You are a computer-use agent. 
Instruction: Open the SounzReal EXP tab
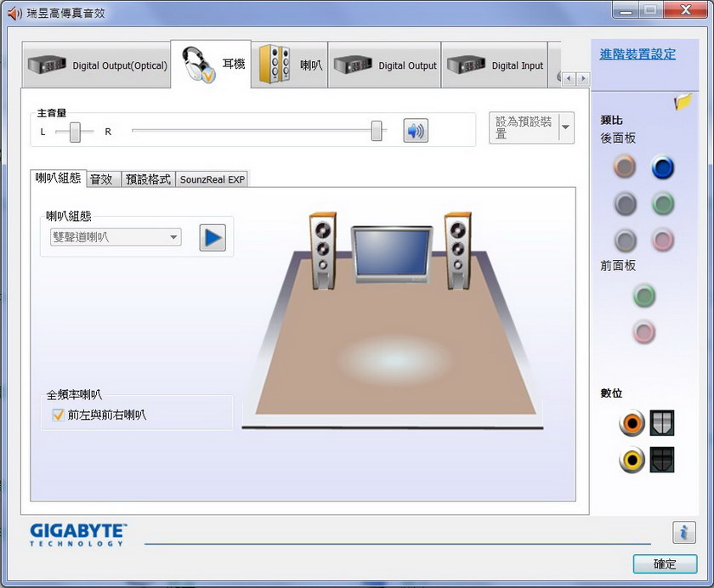212,179
